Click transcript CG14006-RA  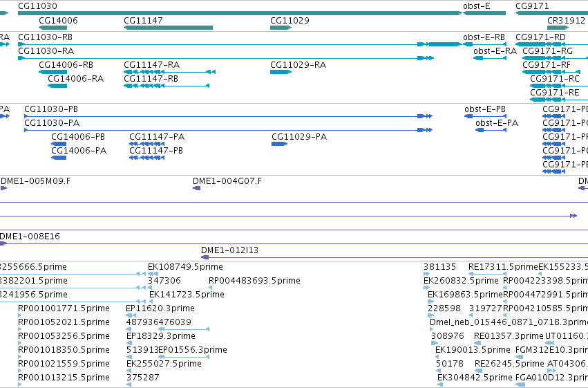(57, 86)
